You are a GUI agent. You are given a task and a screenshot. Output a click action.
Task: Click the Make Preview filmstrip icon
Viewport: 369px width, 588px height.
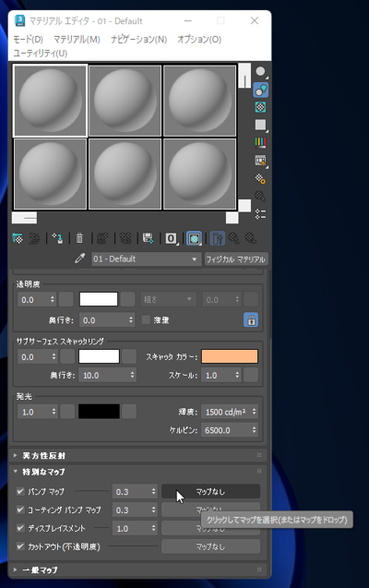tap(261, 161)
